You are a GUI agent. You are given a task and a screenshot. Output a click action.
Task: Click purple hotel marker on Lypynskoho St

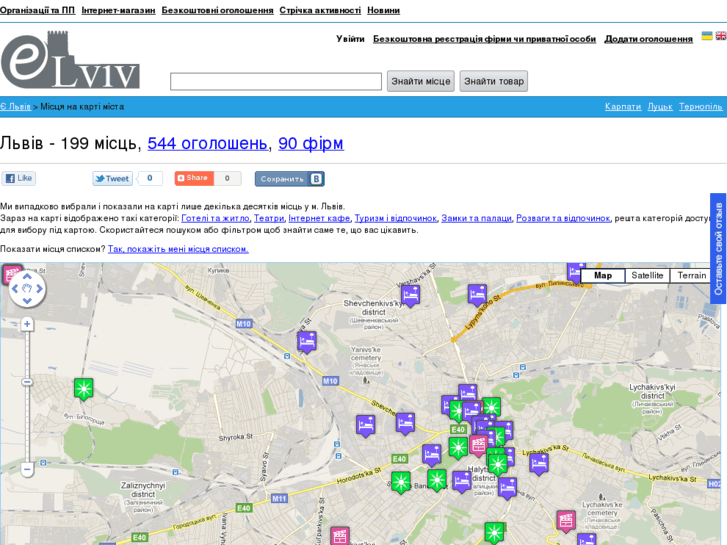point(477,295)
